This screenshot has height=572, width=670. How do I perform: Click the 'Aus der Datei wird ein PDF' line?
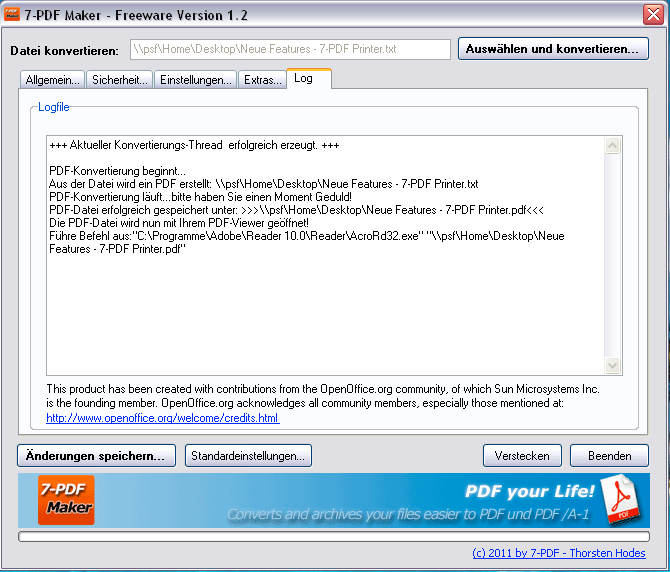pos(264,184)
